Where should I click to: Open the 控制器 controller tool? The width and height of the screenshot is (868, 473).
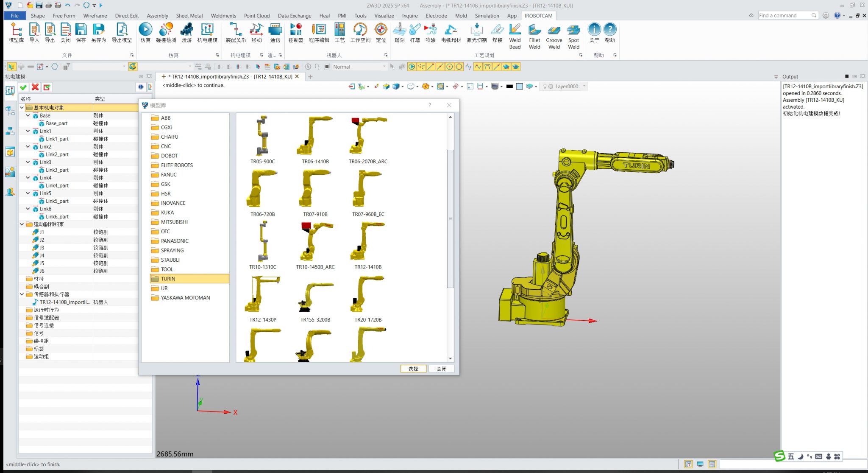(x=295, y=34)
